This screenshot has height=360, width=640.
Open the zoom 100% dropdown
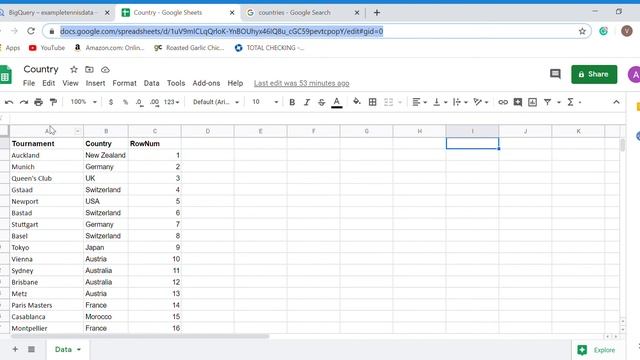(x=83, y=102)
